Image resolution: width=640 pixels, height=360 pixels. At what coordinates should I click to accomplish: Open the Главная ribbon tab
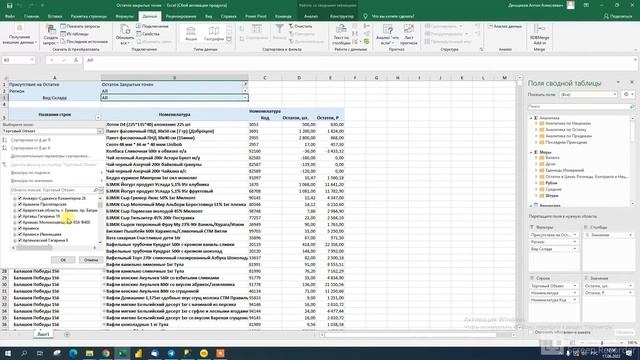(31, 16)
